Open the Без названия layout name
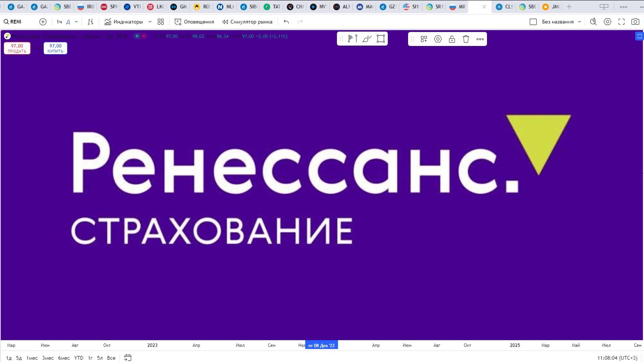This screenshot has width=644, height=362. (x=557, y=22)
